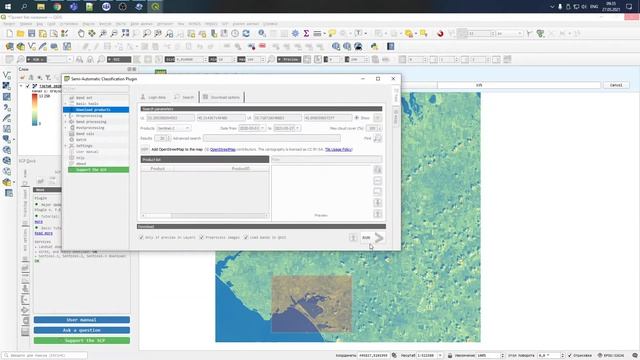Click the Statistical Summary sigma icon
The height and width of the screenshot is (360, 640).
[306, 33]
